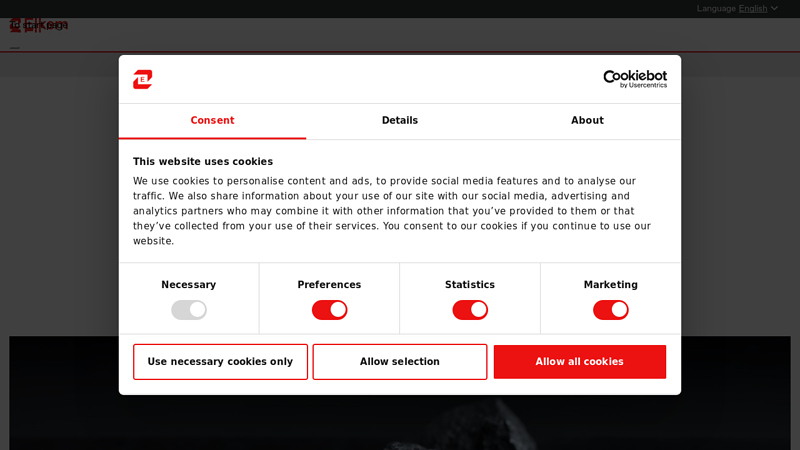Screen dimensions: 800x450
Task: Click the Cookiebot by Usercentrics logo
Action: pos(635,79)
